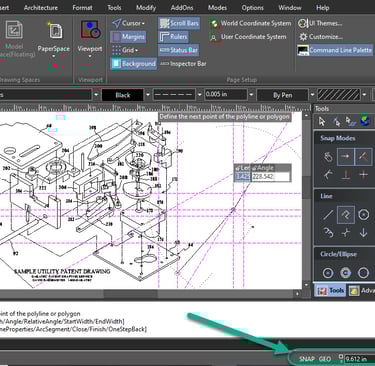Open the Architecture menu

click(x=41, y=7)
